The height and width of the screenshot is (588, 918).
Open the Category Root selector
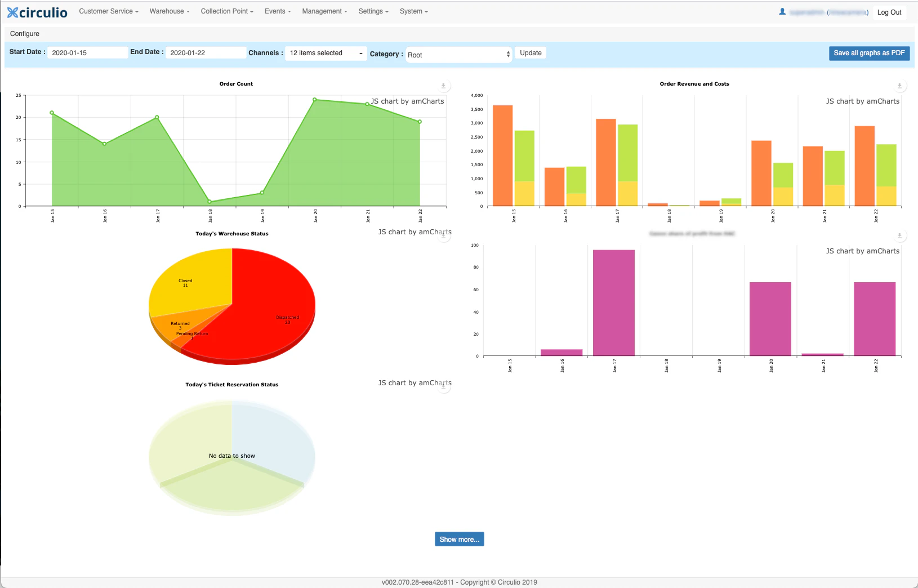458,54
